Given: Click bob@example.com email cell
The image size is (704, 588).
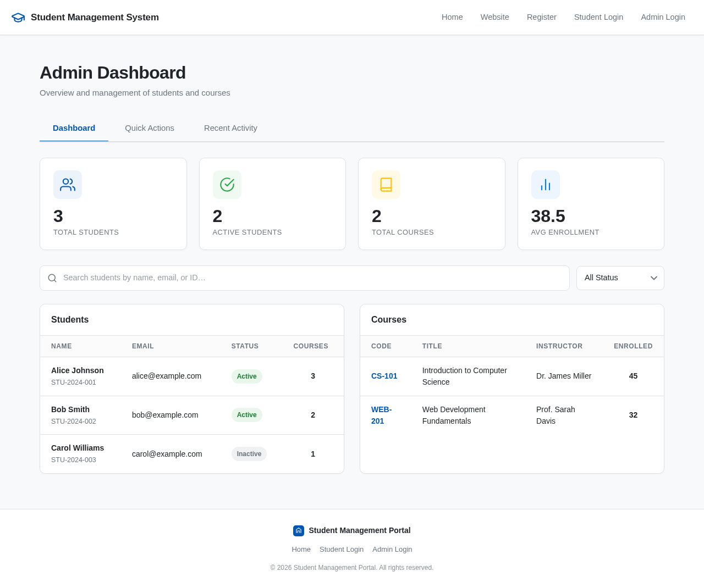Looking at the screenshot, I should pos(165,415).
